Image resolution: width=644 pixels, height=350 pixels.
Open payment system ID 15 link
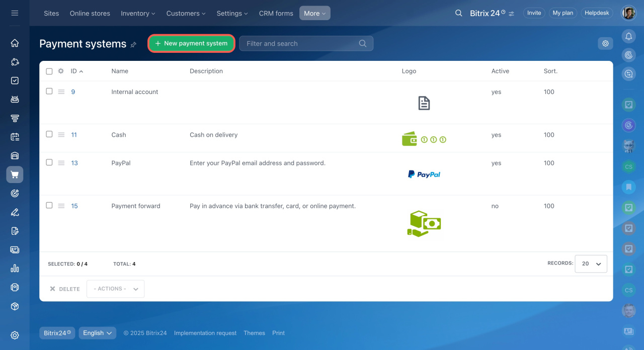pos(74,206)
